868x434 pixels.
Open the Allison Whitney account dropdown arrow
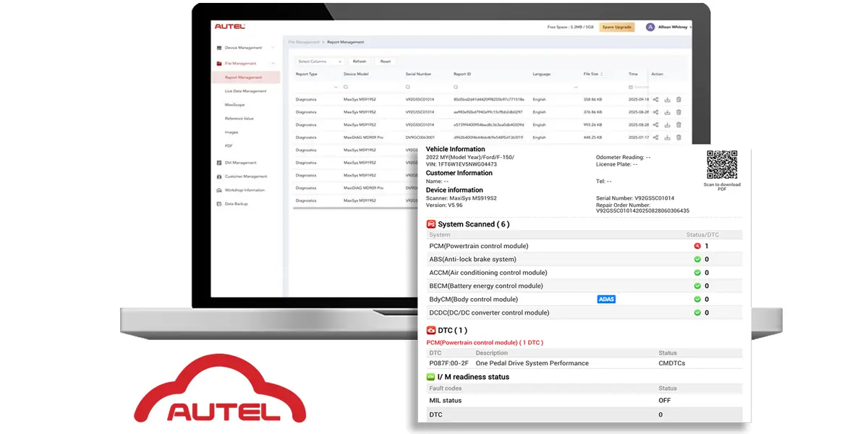[692, 27]
